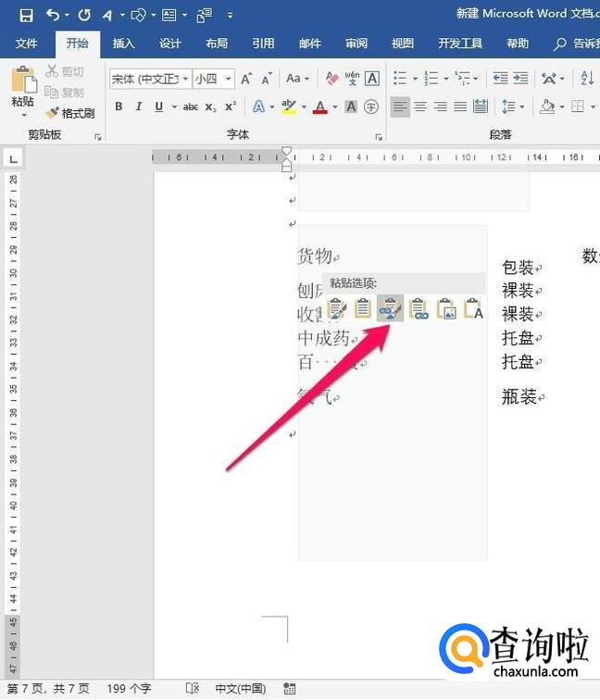
Task: Click the 复制 copy button
Action: [65, 93]
